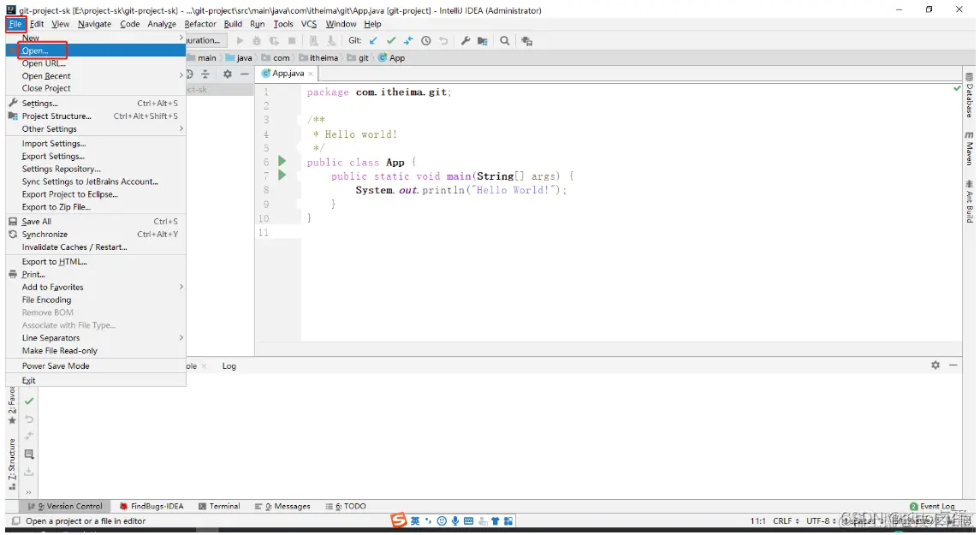Click the commit checkmark in Version Control panel
The width and height of the screenshot is (980, 535).
click(29, 401)
